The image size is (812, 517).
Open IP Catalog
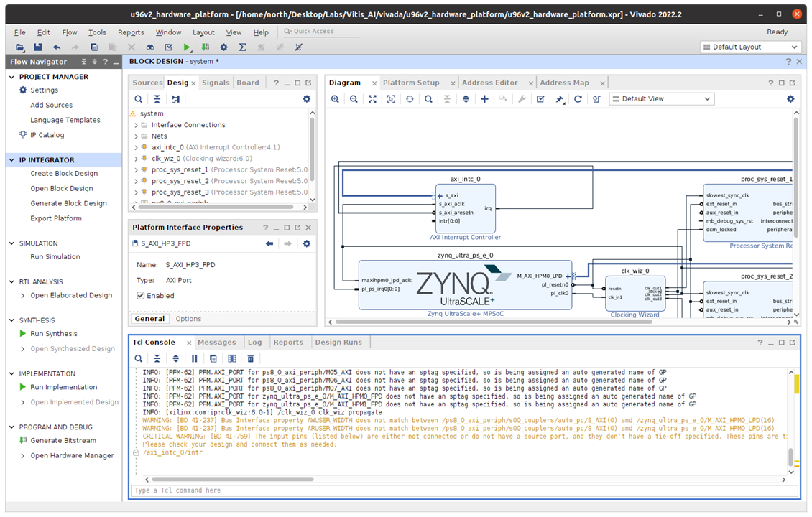coord(47,135)
